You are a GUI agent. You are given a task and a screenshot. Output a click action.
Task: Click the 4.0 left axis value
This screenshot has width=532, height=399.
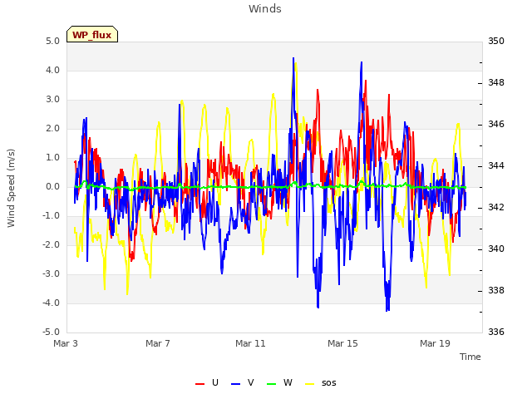(52, 71)
